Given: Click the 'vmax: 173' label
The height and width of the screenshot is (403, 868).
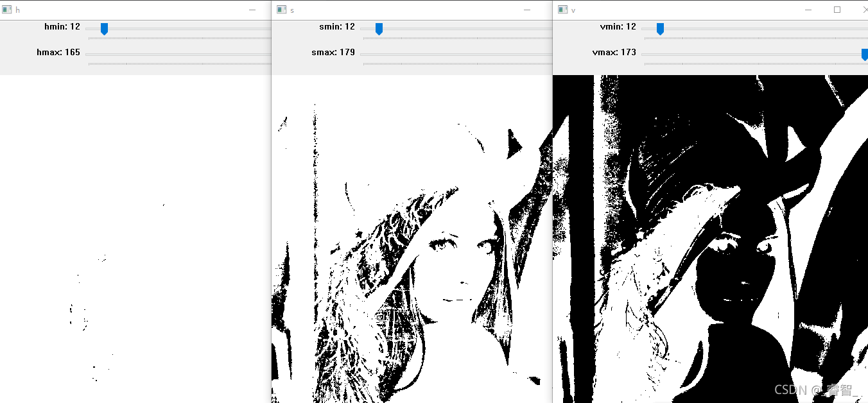Looking at the screenshot, I should click(614, 53).
